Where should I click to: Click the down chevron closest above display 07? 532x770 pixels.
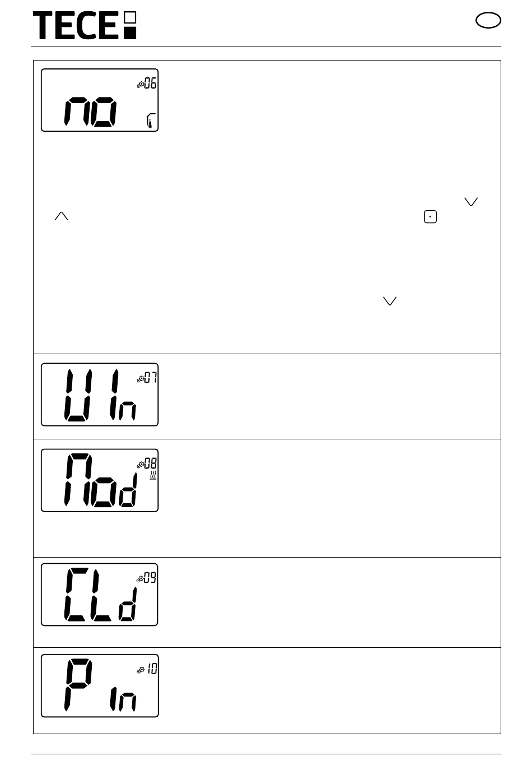point(390,301)
